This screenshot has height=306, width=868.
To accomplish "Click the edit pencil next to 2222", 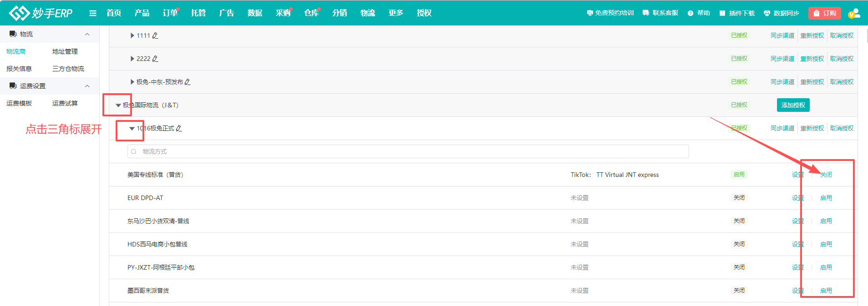I will pyautogui.click(x=155, y=59).
